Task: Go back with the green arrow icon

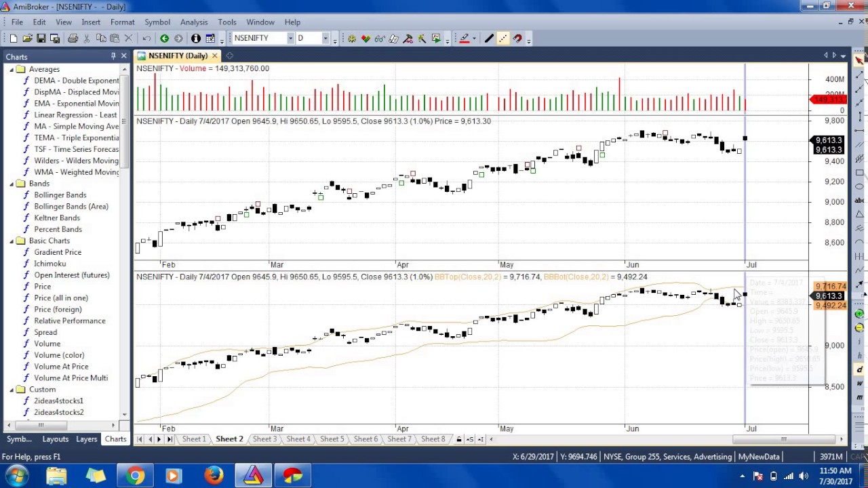Action: pos(164,39)
